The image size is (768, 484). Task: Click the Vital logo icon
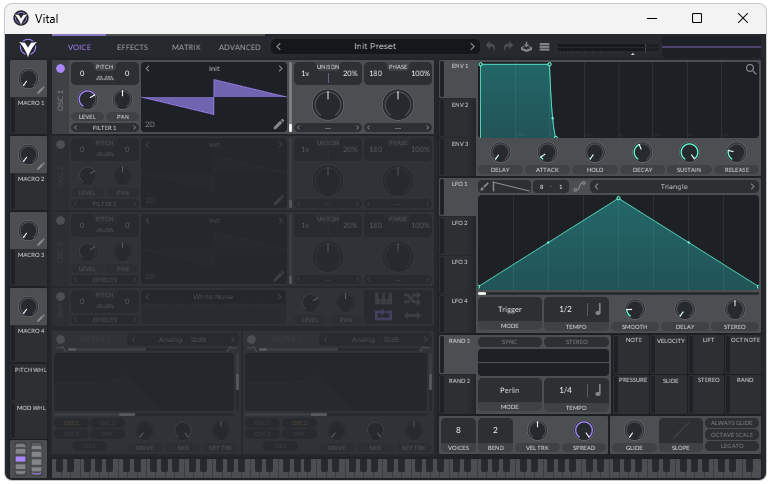point(28,47)
